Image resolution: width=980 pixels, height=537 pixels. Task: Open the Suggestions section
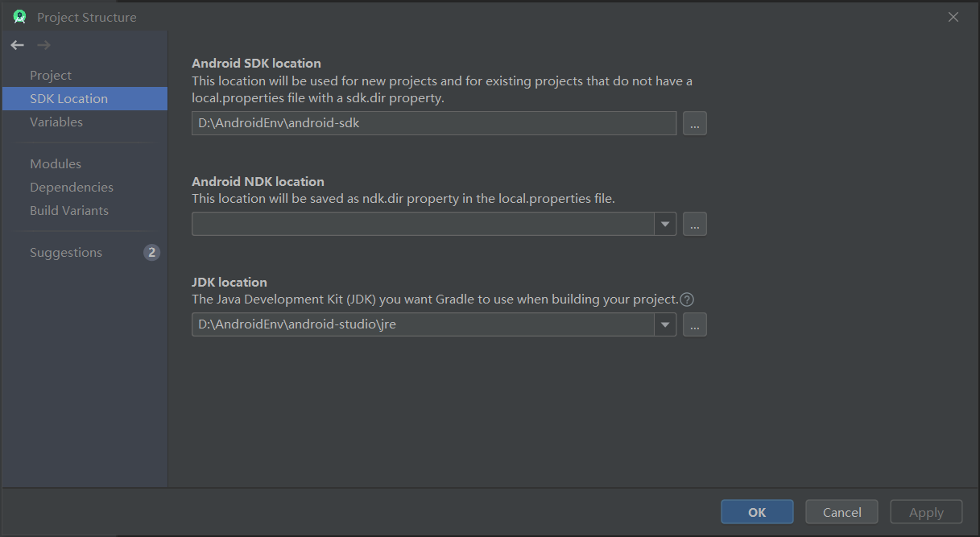coord(66,252)
